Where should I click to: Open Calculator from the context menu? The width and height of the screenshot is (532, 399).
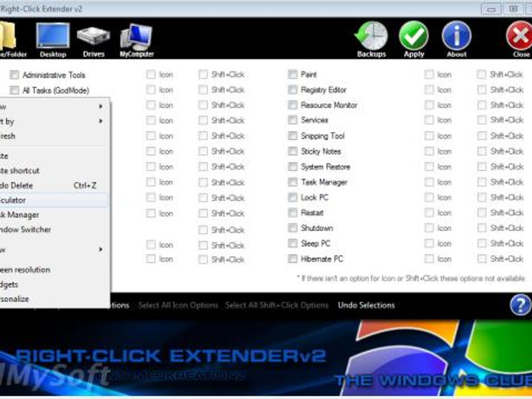[54, 200]
